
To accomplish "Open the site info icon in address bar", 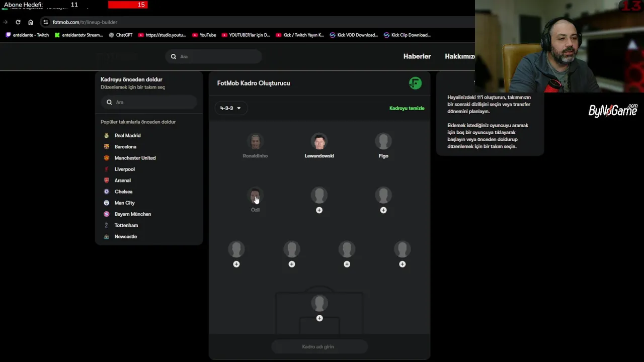I will [x=45, y=22].
